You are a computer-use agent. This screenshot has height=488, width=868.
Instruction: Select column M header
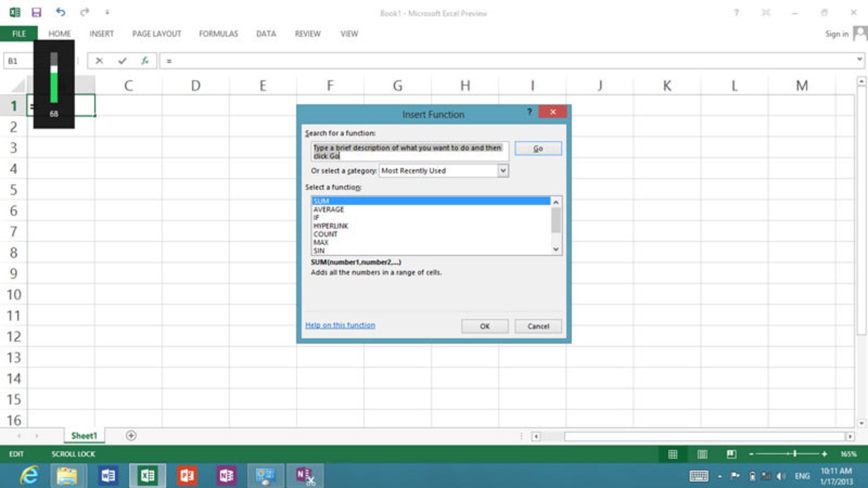click(802, 85)
